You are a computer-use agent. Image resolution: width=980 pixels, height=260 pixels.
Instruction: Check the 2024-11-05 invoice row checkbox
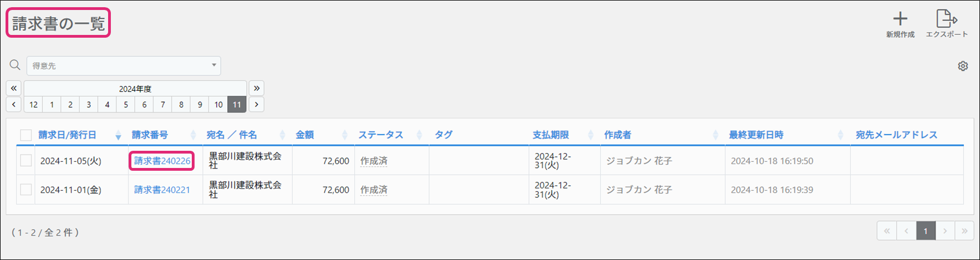pyautogui.click(x=25, y=161)
